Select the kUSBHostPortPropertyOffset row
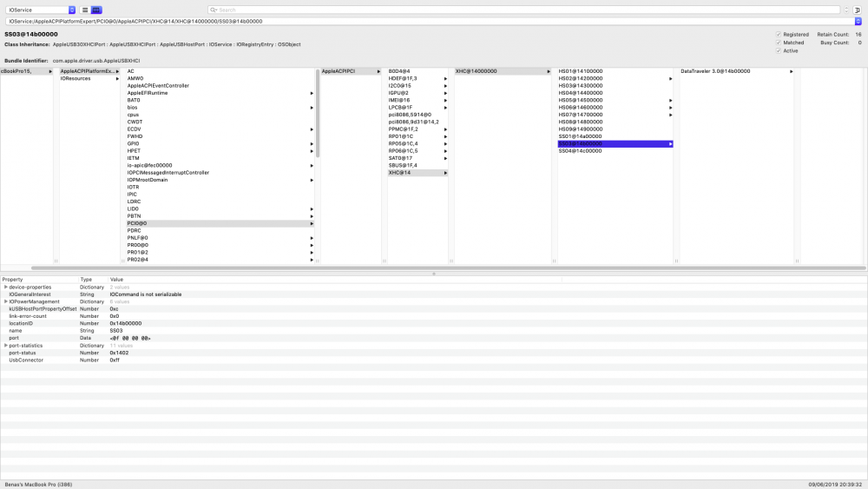868x489 pixels. coord(433,309)
